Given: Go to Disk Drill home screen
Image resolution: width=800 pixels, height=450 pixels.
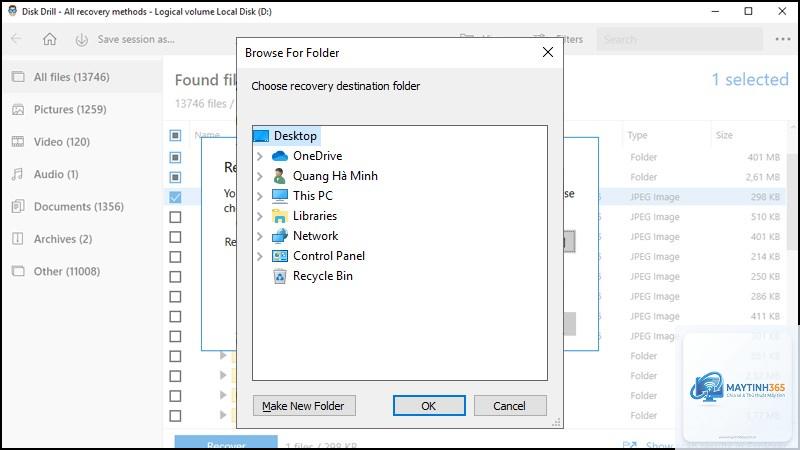Looking at the screenshot, I should [x=49, y=39].
